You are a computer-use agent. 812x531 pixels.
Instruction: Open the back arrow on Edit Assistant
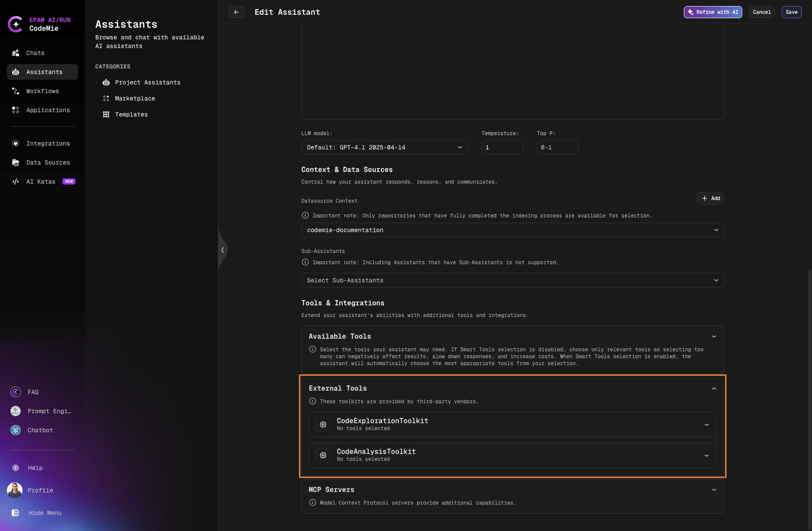click(x=236, y=12)
